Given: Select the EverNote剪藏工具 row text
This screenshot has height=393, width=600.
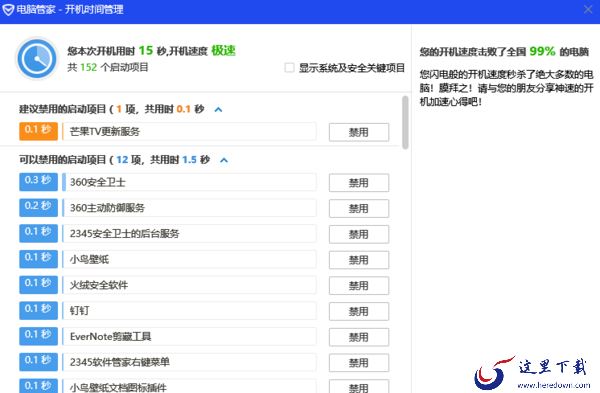Looking at the screenshot, I should (x=111, y=336).
